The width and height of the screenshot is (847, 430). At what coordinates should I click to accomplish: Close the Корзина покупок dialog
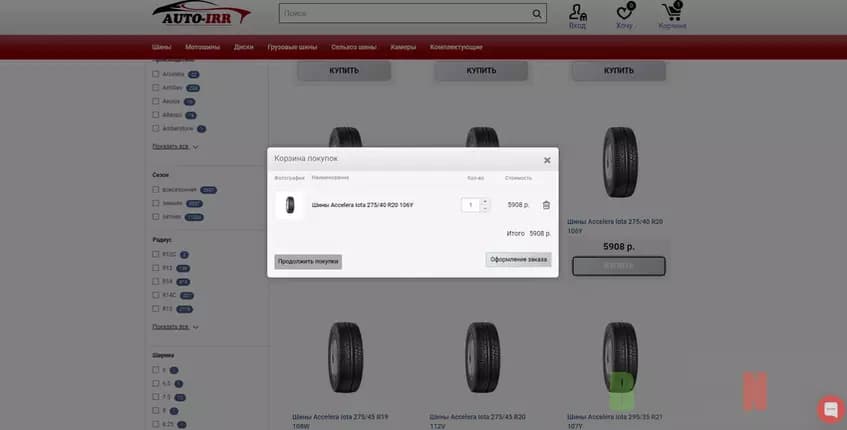tap(547, 160)
